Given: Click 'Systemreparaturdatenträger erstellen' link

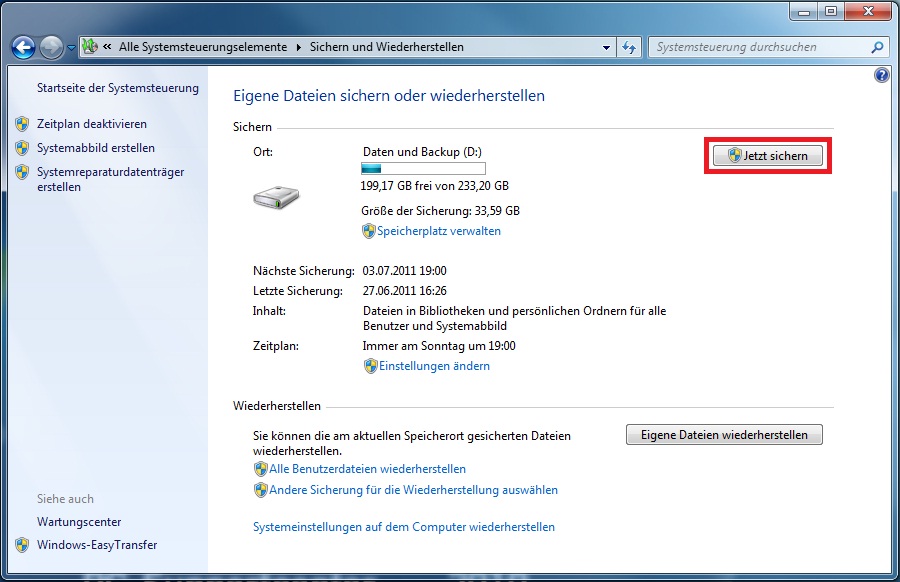Looking at the screenshot, I should pos(110,179).
